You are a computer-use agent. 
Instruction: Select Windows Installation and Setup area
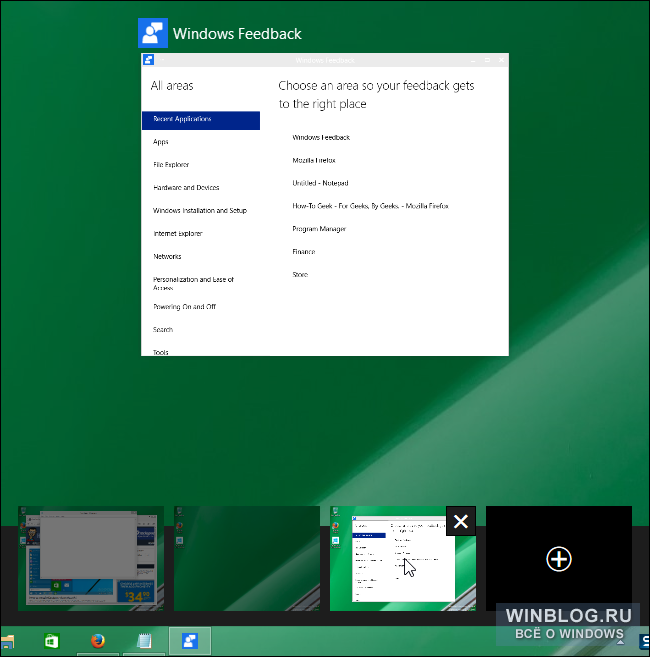[x=200, y=210]
